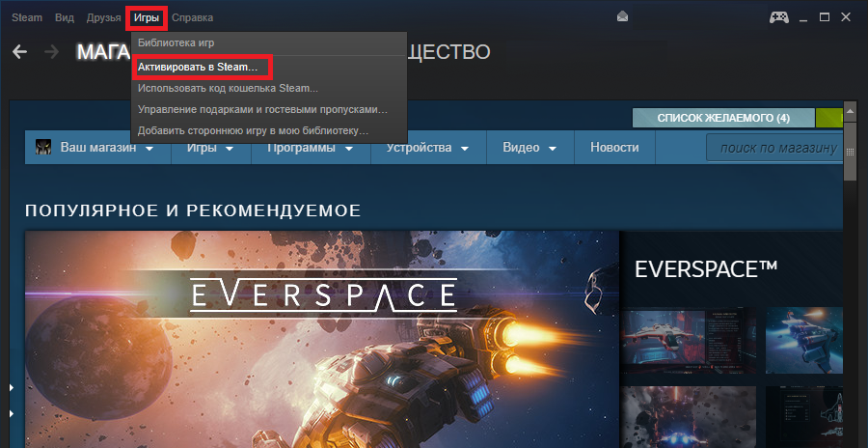Launch Big Picture mode via gamepad icon
Image resolution: width=868 pixels, height=448 pixels.
click(778, 16)
